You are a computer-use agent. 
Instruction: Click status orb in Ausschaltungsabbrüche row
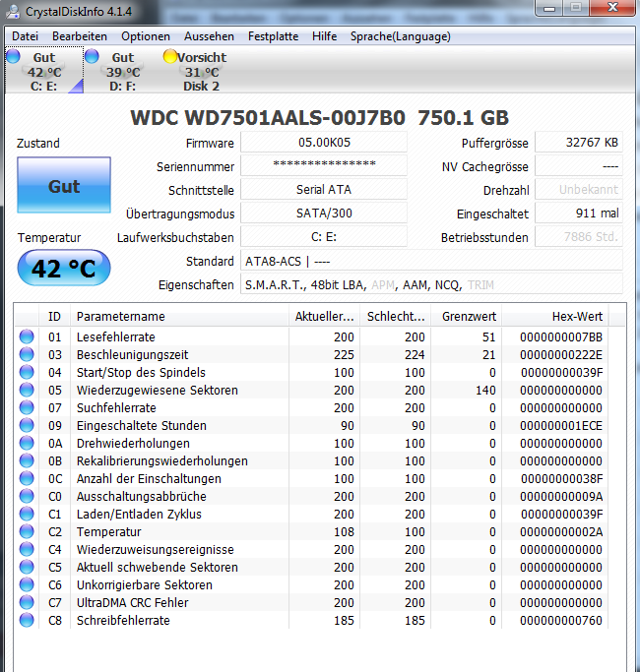(27, 496)
